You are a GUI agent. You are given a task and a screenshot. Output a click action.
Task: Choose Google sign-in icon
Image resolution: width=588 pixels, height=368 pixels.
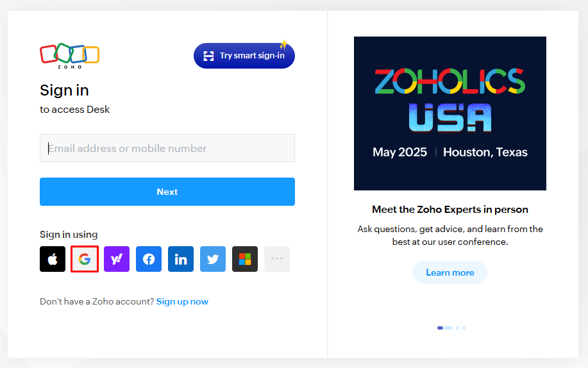click(85, 259)
